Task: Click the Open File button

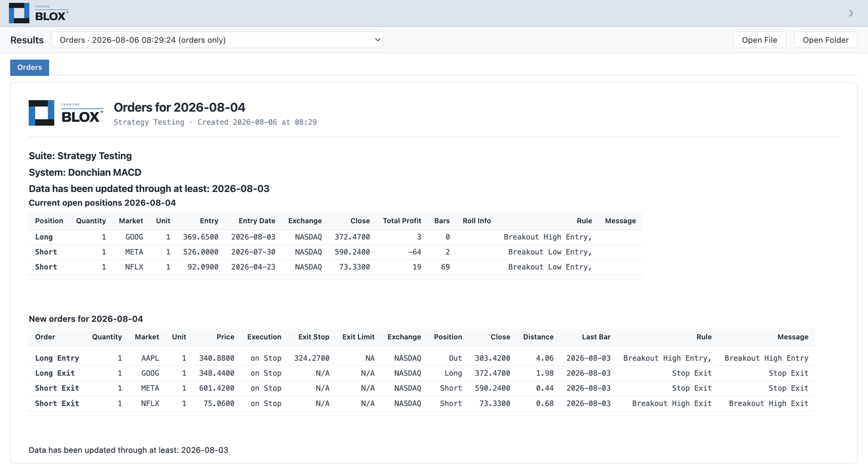Action: pyautogui.click(x=759, y=40)
